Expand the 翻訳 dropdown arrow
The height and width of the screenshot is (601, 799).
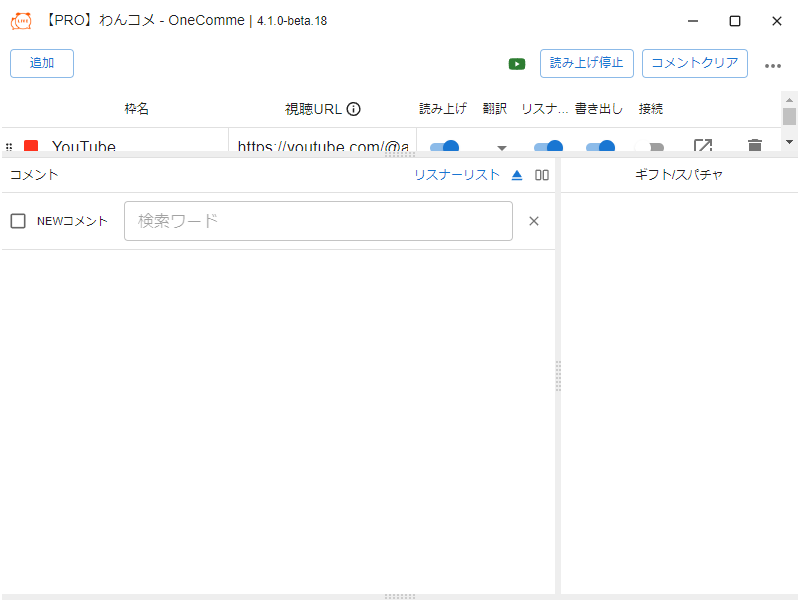(x=502, y=147)
